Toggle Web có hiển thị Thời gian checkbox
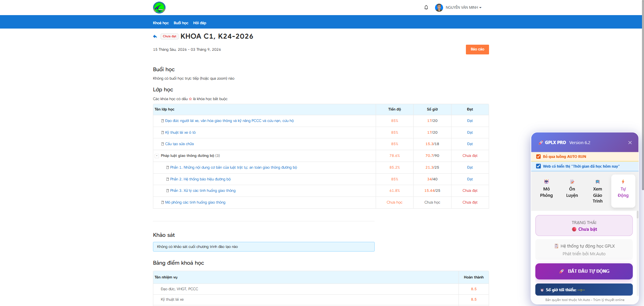The image size is (644, 306). pos(538,166)
